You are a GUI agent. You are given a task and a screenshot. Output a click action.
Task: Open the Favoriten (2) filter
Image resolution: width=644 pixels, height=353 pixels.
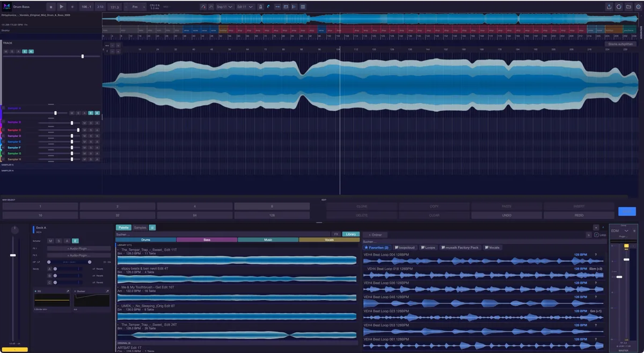(x=376, y=248)
